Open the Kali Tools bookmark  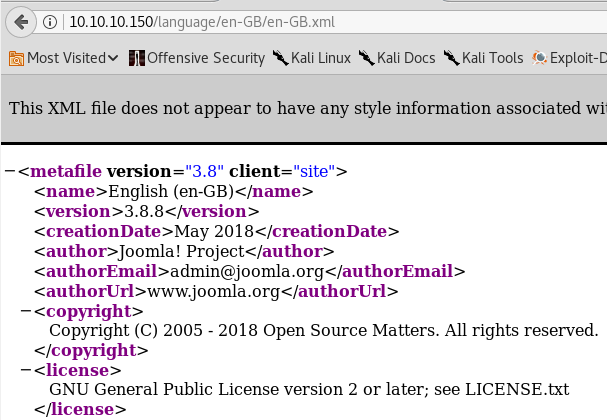tap(484, 58)
